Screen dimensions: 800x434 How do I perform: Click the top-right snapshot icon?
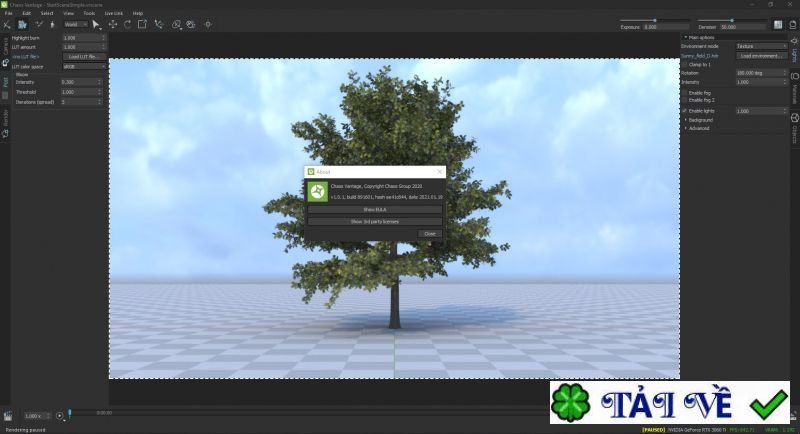tap(793, 24)
